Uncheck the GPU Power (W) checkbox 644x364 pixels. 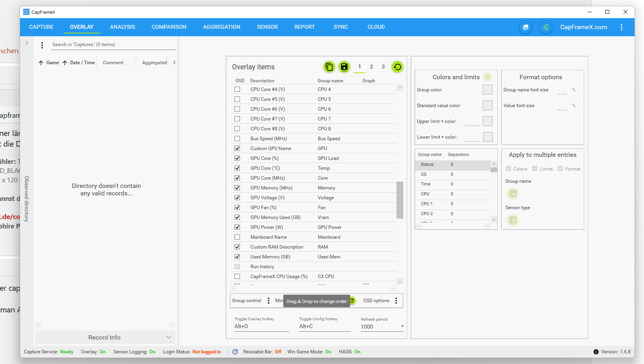click(237, 227)
